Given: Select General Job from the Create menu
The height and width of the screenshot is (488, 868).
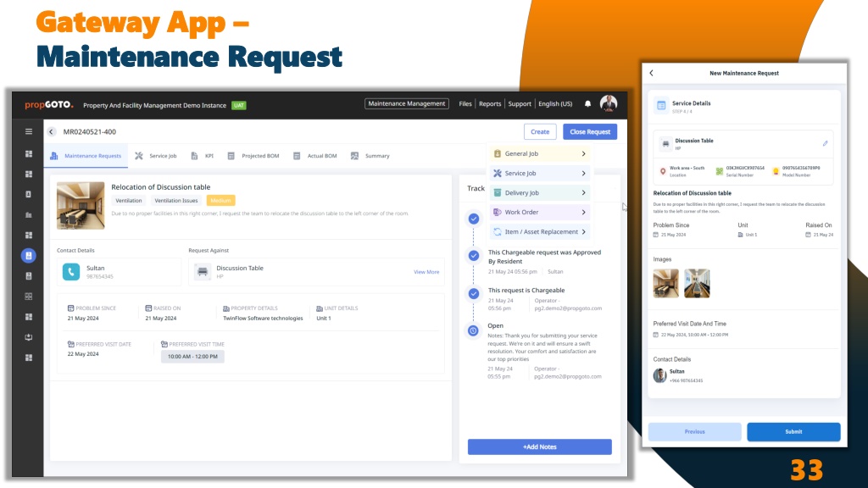Looking at the screenshot, I should click(540, 154).
